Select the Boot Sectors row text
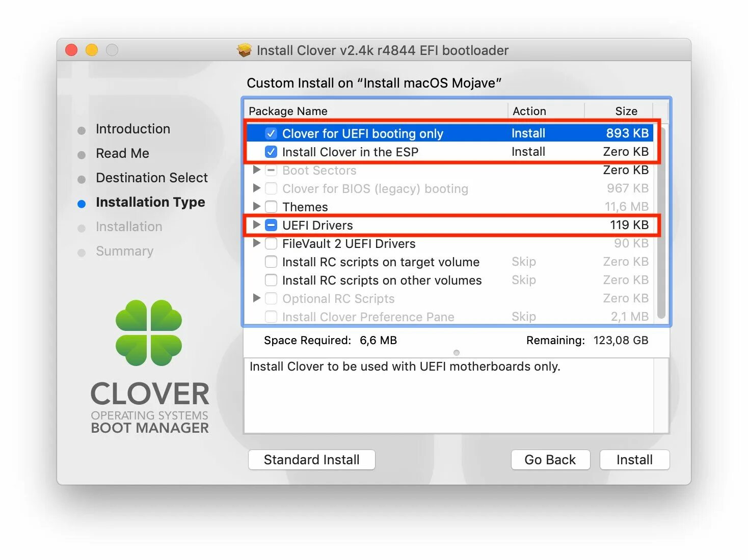Screen dimensions: 748x560 tap(319, 171)
